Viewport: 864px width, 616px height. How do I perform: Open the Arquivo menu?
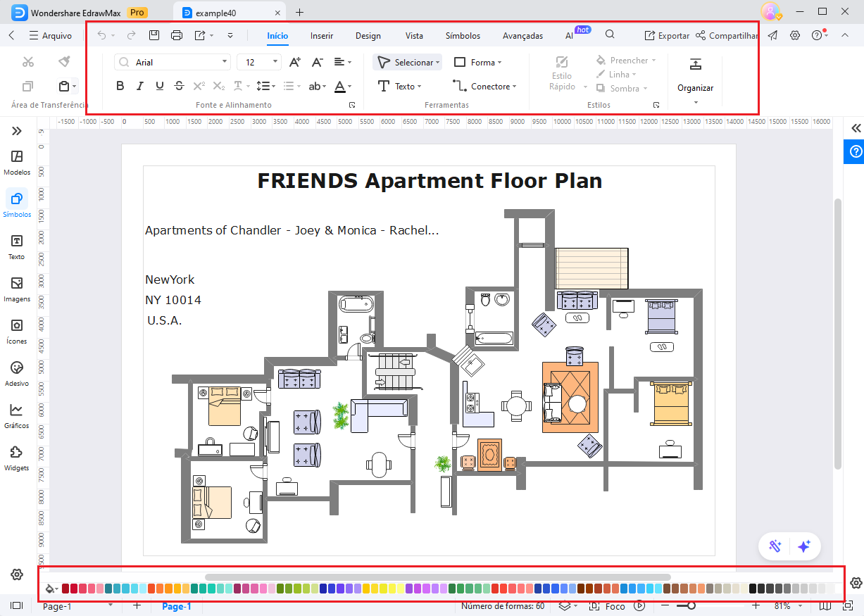pyautogui.click(x=50, y=35)
